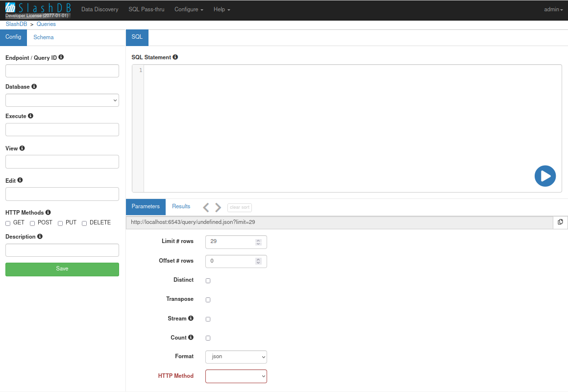Open Data Discovery in navbar
This screenshot has width=568, height=392.
(100, 9)
